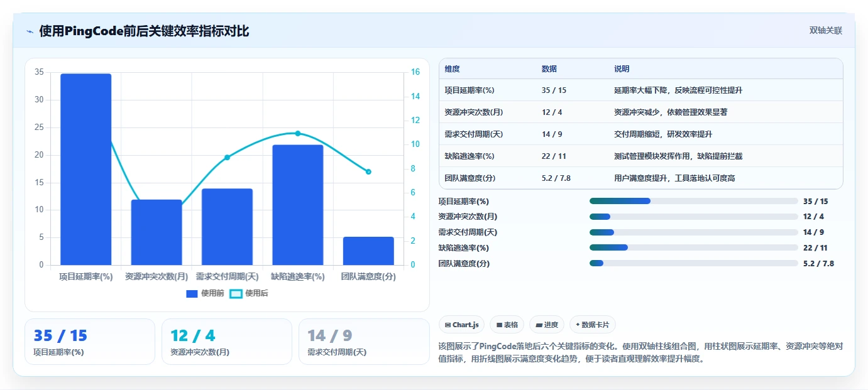Click the line point above 需求交付周期(天)
Screen dimensions: 868x390
pos(227,157)
